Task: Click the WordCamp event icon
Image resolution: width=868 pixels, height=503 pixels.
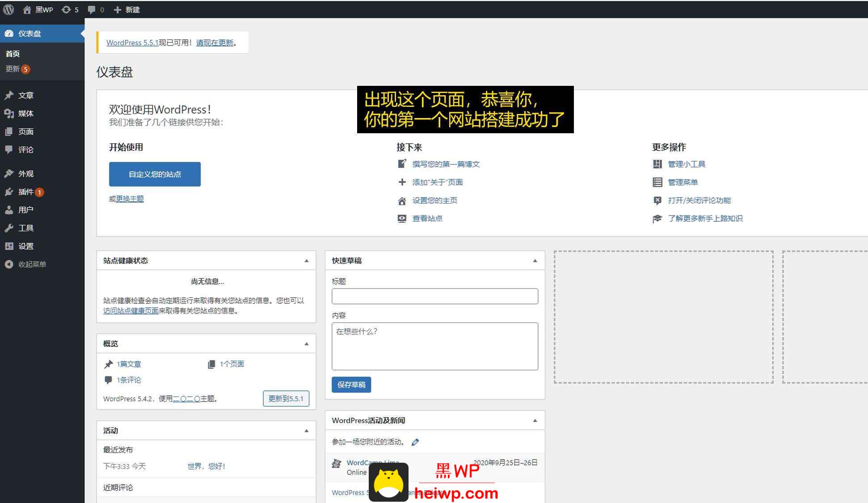Action: pos(337,463)
